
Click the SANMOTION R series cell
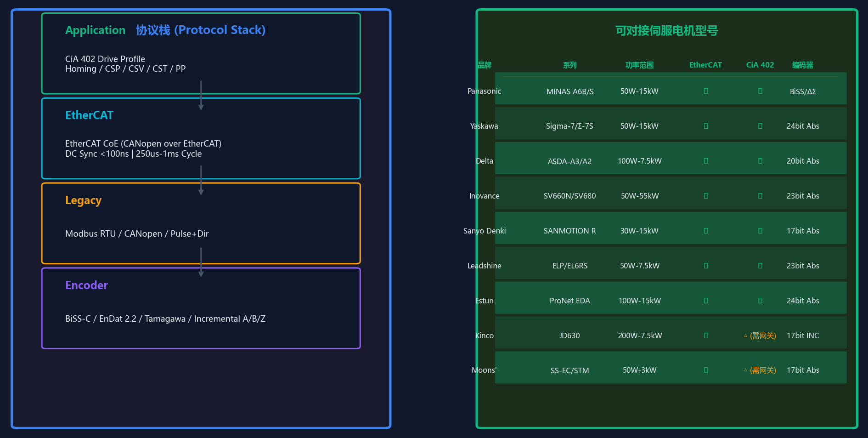pyautogui.click(x=570, y=231)
